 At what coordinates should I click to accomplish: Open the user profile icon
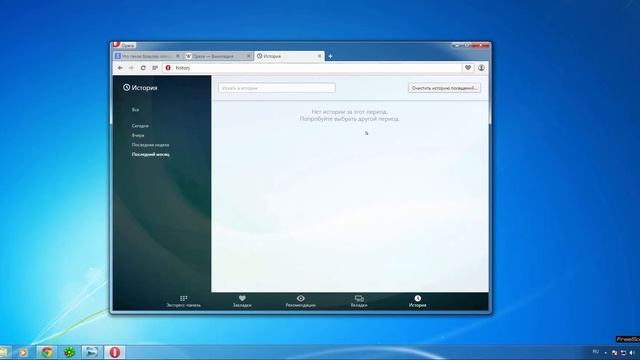coord(481,68)
